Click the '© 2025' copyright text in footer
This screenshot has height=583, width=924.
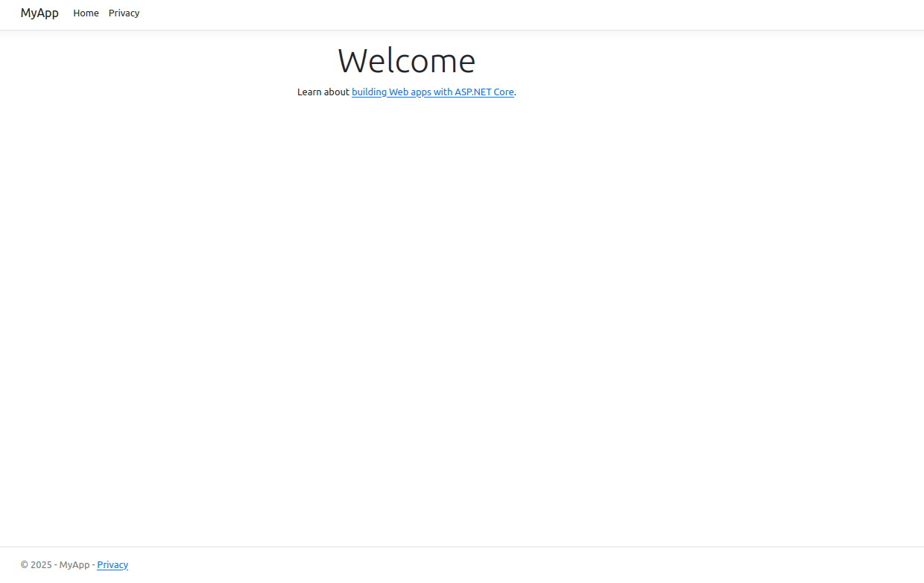pos(36,565)
